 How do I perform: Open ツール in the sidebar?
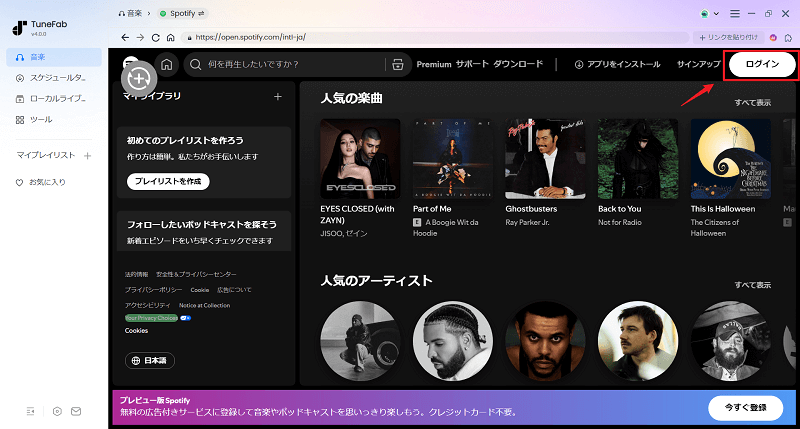(54, 120)
